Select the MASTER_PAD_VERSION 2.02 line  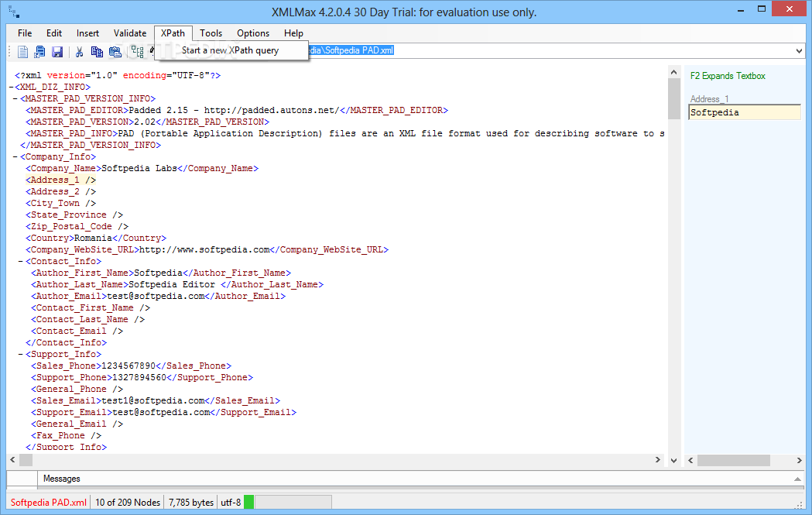pos(148,122)
